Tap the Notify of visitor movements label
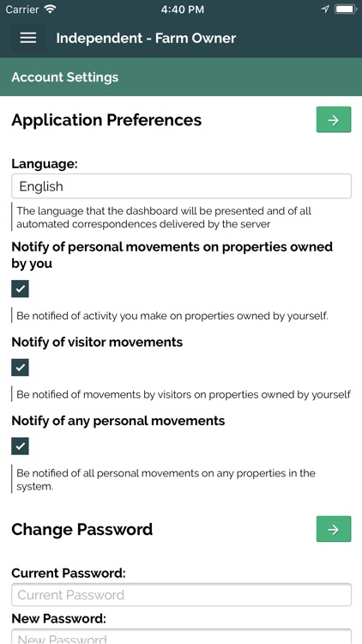Viewport: 362px width, 644px height. (97, 342)
